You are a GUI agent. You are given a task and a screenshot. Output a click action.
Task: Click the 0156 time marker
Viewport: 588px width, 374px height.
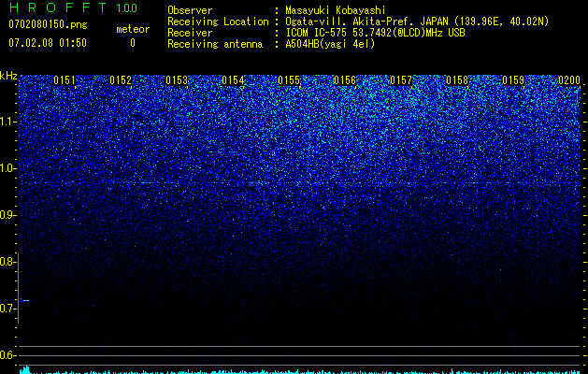coord(345,80)
